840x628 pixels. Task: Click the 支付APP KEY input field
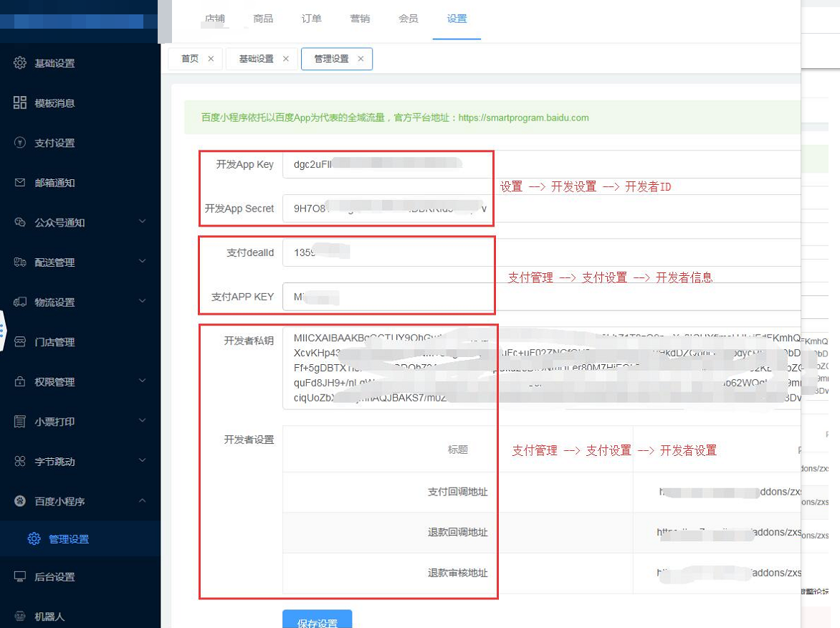[x=542, y=296]
